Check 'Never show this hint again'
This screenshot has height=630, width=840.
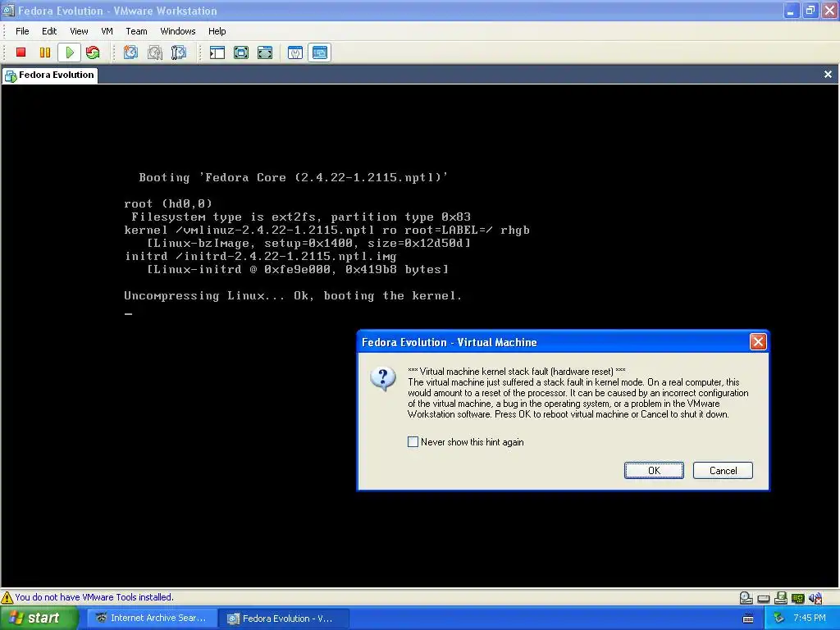[x=413, y=442]
